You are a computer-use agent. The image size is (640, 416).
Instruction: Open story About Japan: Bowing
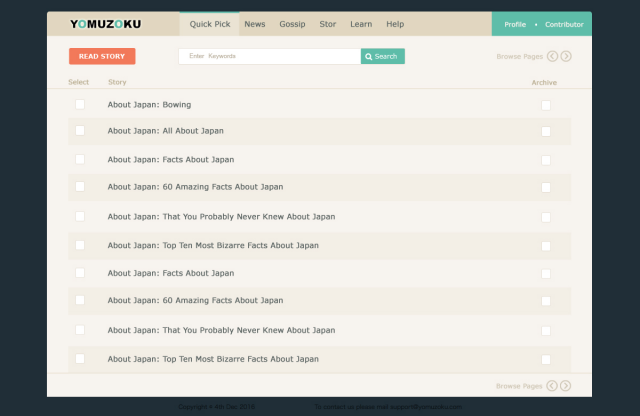(x=149, y=105)
